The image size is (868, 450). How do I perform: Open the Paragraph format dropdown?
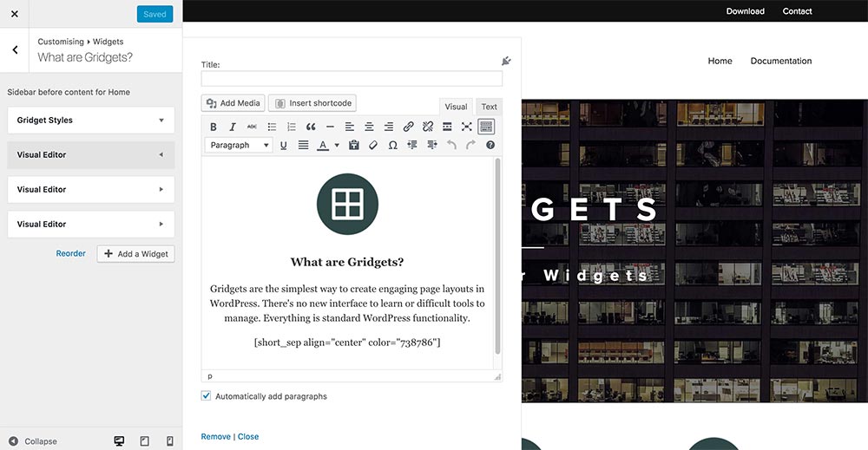point(239,145)
